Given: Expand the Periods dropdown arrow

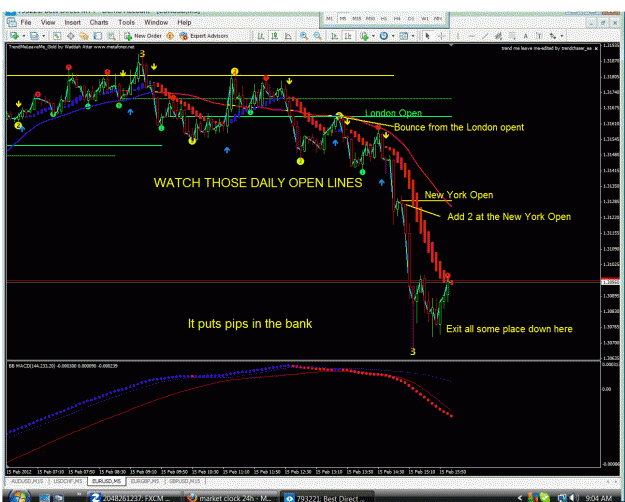Looking at the screenshot, I should [393, 36].
